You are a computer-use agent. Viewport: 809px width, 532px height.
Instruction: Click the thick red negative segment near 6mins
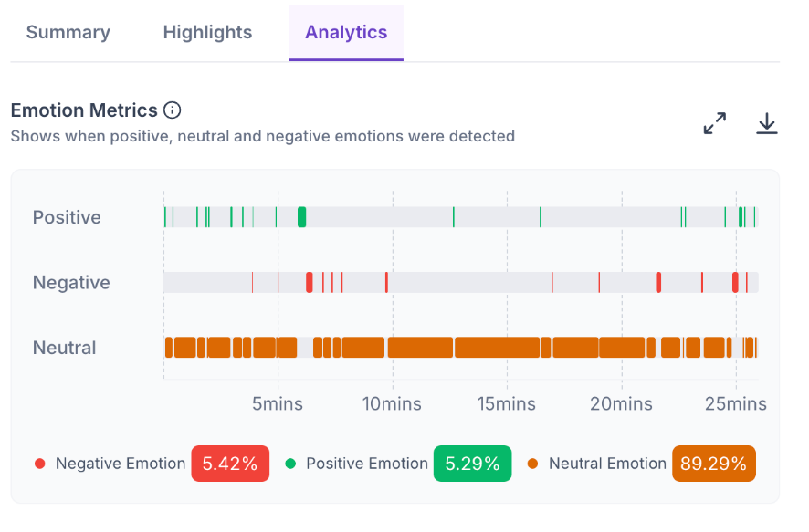(309, 283)
